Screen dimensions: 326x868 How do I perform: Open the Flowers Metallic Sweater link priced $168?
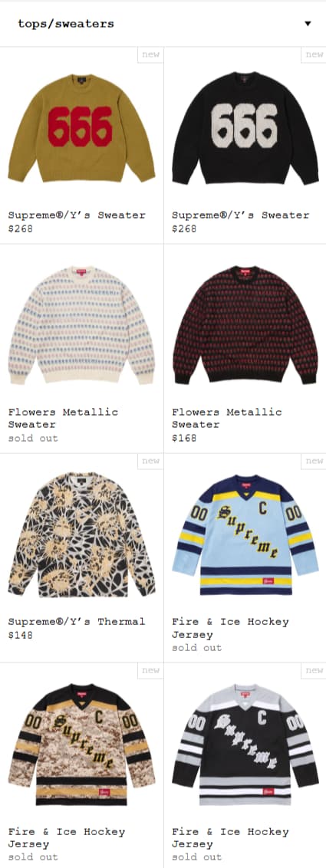(x=227, y=418)
